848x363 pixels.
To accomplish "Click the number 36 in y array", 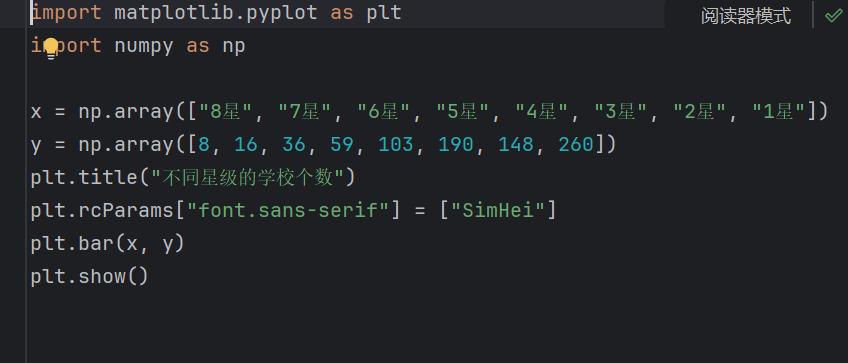I will tap(294, 144).
